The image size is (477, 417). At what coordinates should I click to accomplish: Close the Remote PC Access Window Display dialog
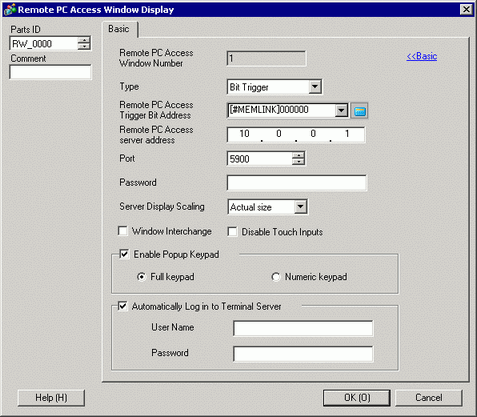click(466, 9)
